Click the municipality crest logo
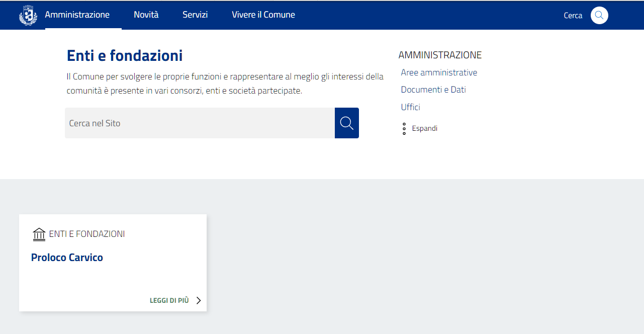The width and height of the screenshot is (644, 334). [x=28, y=15]
